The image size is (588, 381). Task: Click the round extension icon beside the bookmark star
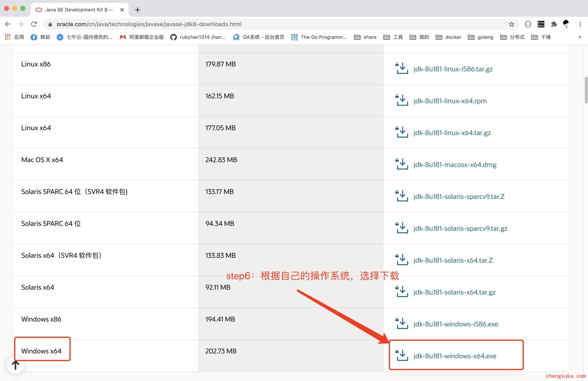pos(528,24)
